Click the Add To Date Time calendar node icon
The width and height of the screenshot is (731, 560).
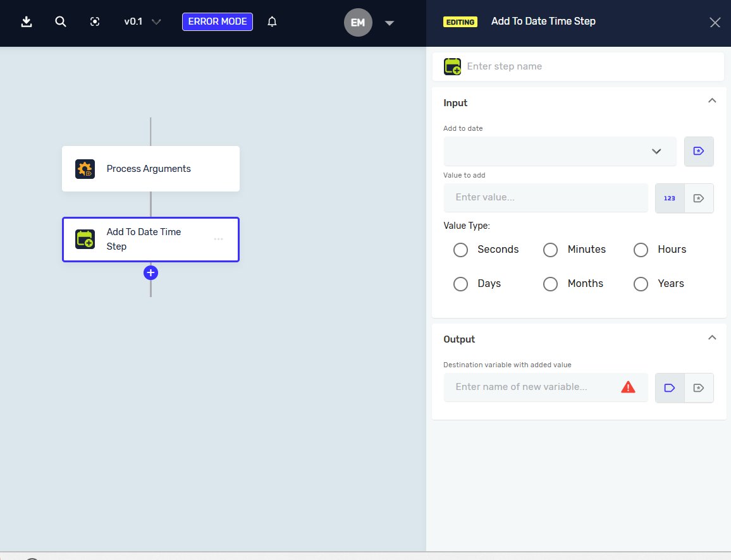tap(85, 240)
